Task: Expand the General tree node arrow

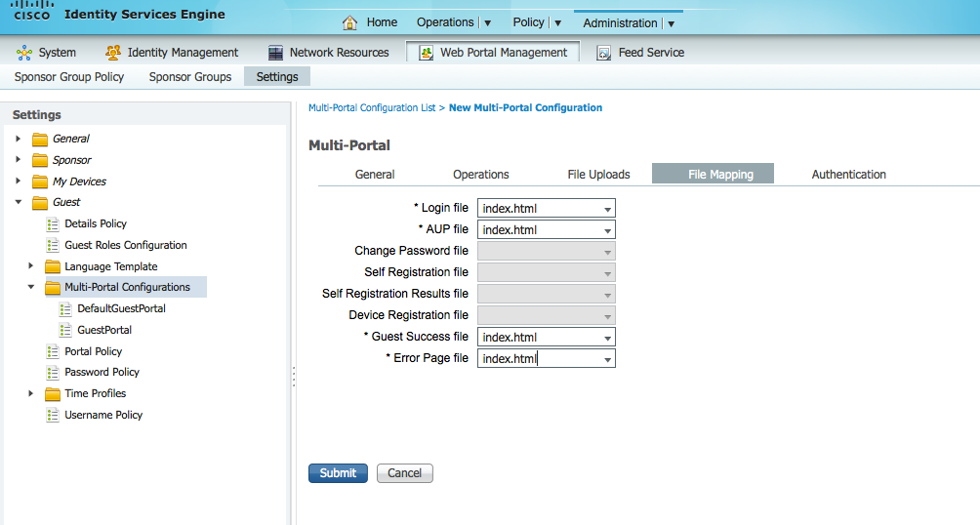Action: click(x=19, y=139)
